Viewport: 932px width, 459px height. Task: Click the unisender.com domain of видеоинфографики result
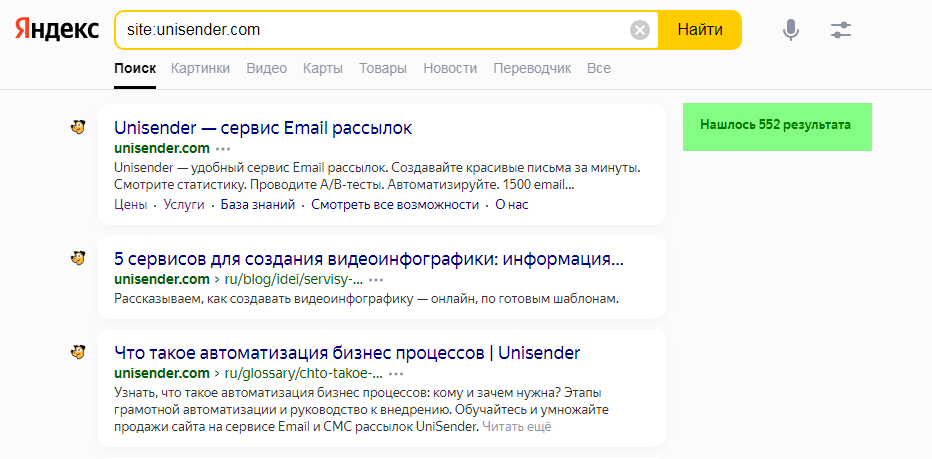(x=162, y=279)
